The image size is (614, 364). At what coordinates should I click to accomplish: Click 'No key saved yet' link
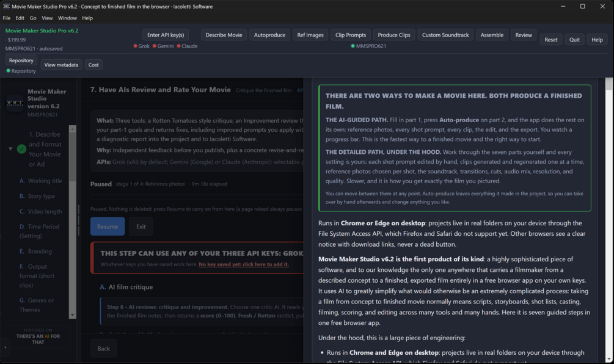pos(244,264)
